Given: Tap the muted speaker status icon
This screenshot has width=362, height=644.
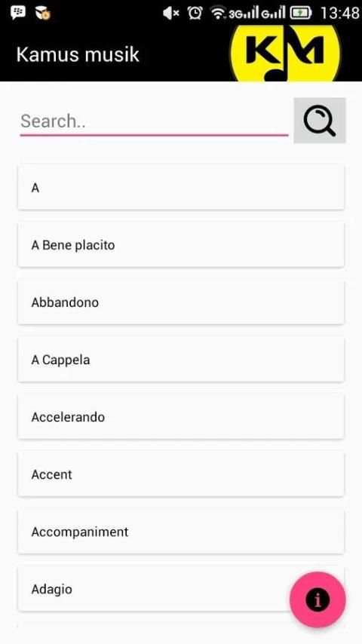Looking at the screenshot, I should pos(171,13).
